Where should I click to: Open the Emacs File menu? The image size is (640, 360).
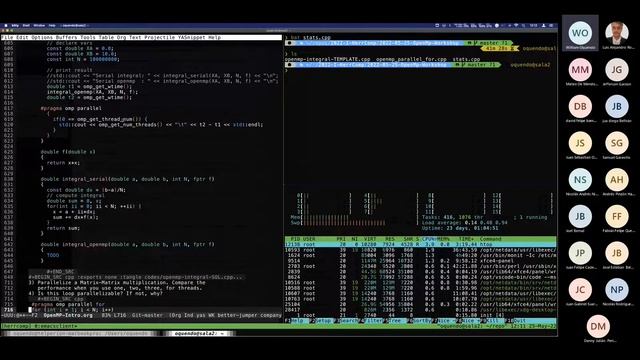pos(7,37)
